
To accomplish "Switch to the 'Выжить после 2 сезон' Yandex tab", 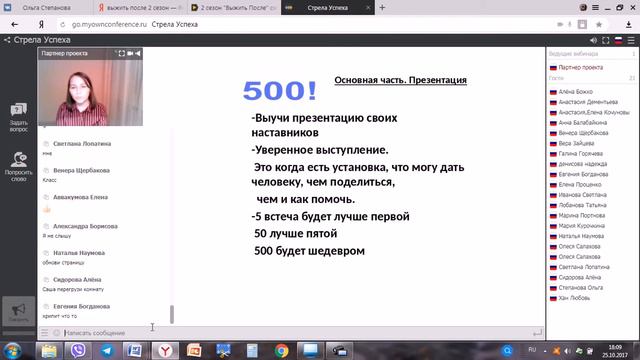I will [x=140, y=7].
